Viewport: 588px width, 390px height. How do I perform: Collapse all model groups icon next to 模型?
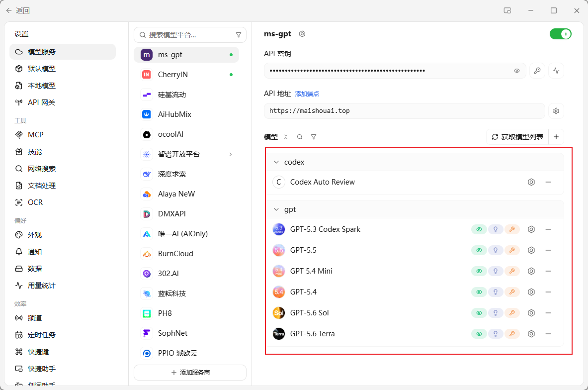286,137
